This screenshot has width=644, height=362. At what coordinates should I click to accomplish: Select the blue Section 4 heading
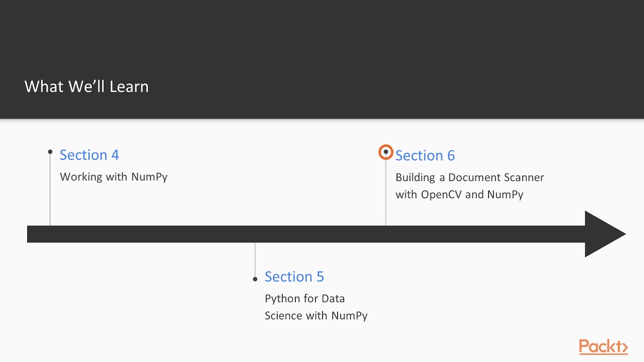pos(89,155)
